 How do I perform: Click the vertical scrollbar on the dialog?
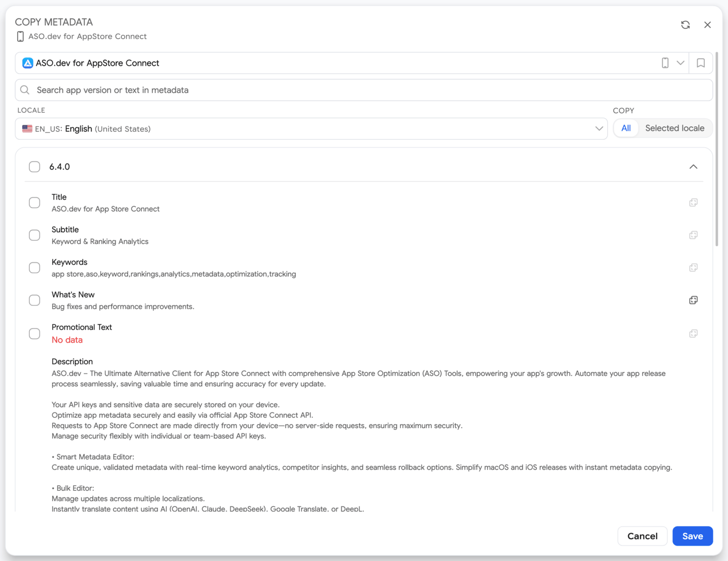tap(717, 149)
